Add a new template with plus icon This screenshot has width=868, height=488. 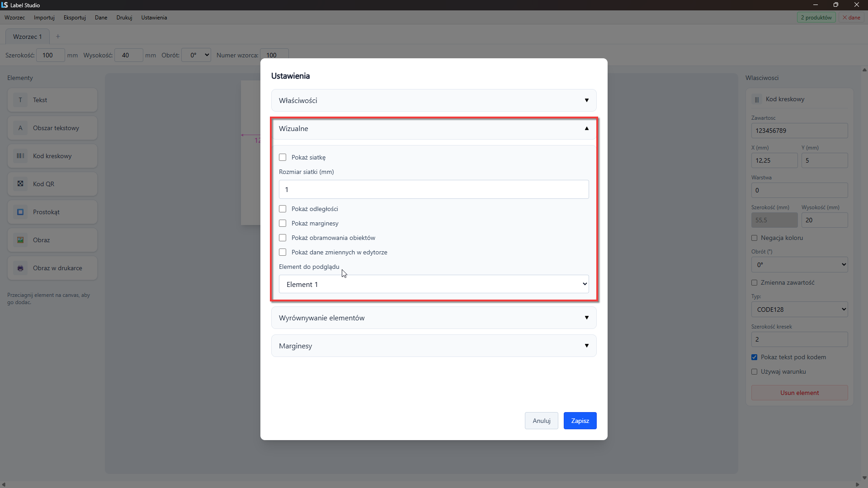(x=58, y=37)
